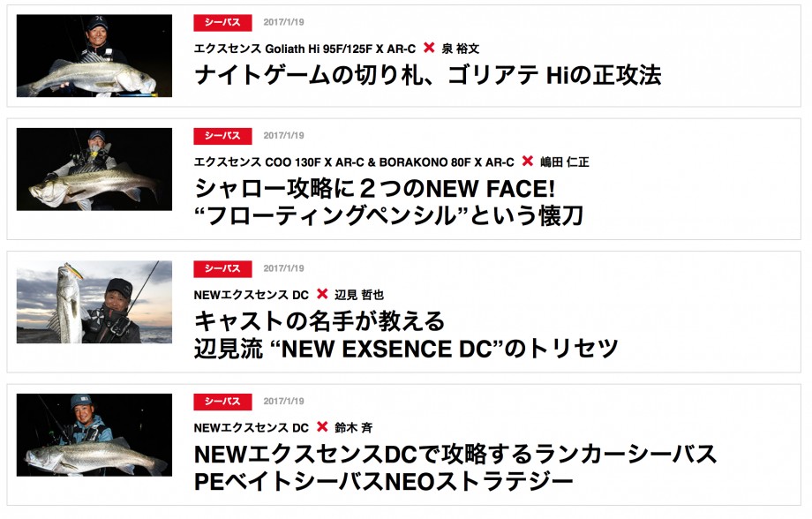Click the シーバス tag on the second article

click(x=222, y=136)
